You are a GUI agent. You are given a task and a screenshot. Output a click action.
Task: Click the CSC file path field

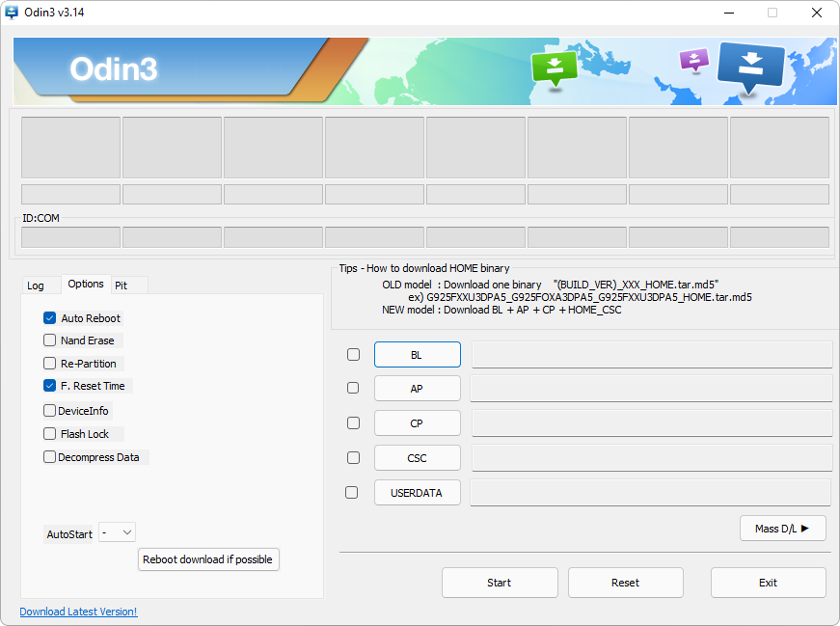[652, 458]
